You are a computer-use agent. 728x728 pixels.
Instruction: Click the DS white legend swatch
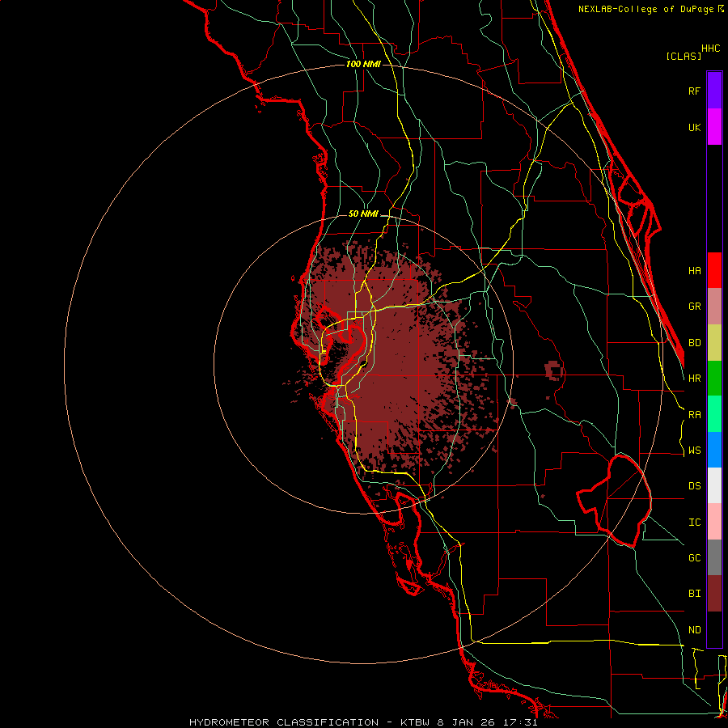click(x=714, y=485)
